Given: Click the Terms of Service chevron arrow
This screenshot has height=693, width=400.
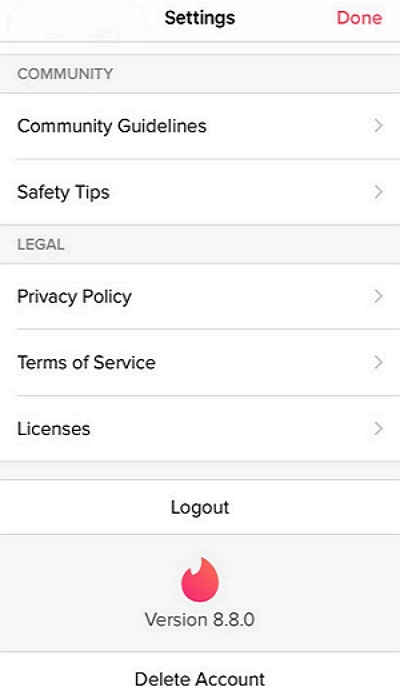Looking at the screenshot, I should tap(378, 362).
